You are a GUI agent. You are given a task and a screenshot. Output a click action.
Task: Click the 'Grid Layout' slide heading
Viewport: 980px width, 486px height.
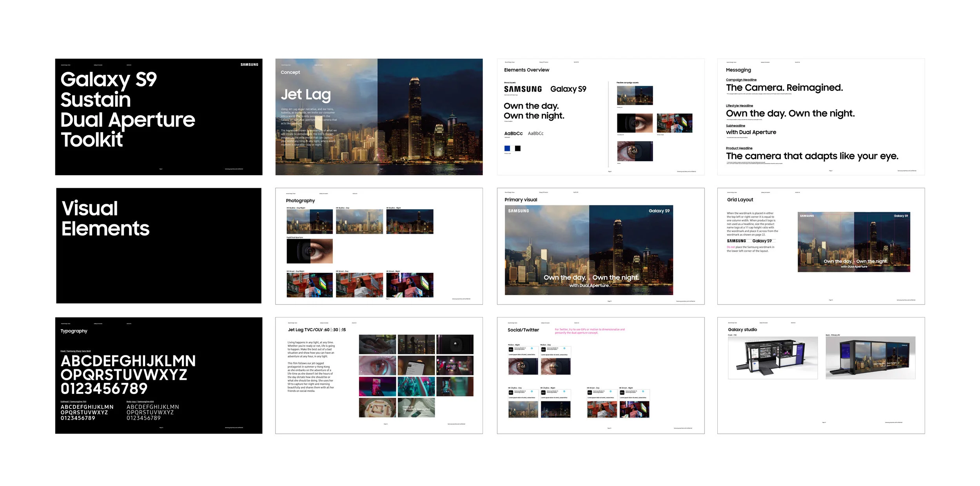tap(740, 200)
